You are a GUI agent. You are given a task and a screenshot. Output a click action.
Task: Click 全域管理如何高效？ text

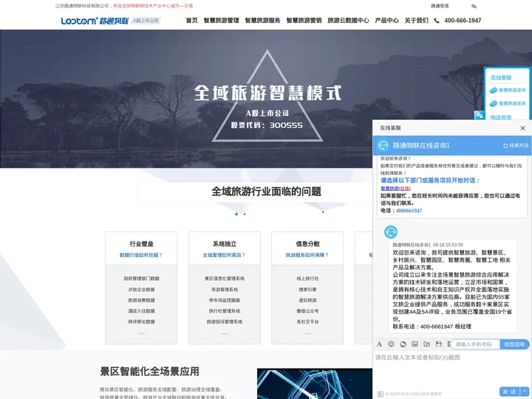click(x=225, y=255)
